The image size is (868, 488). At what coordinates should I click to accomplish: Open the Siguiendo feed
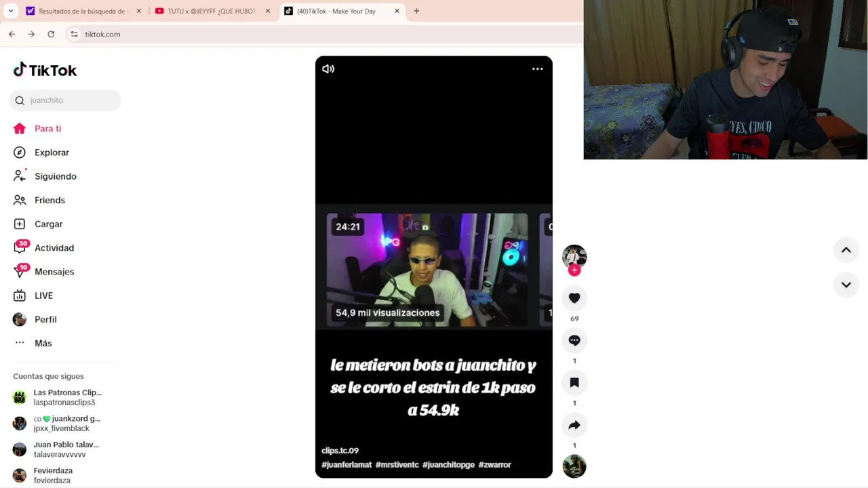point(55,176)
